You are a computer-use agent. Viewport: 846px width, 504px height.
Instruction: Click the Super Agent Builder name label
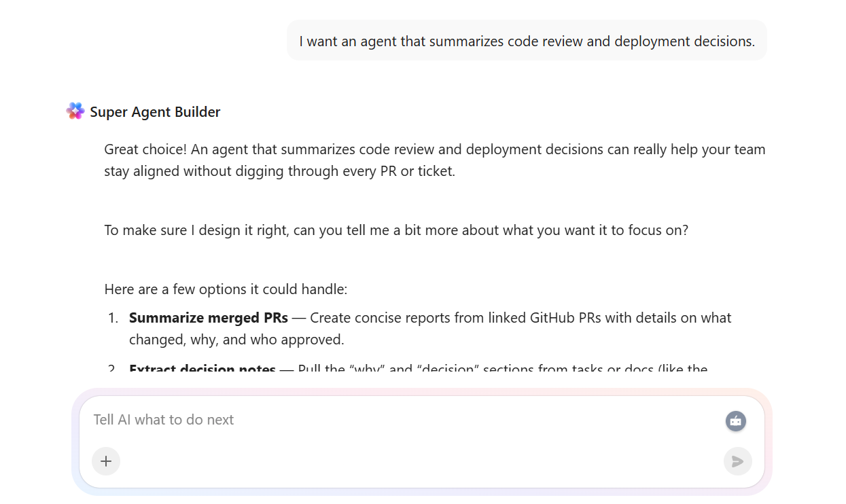tap(155, 111)
